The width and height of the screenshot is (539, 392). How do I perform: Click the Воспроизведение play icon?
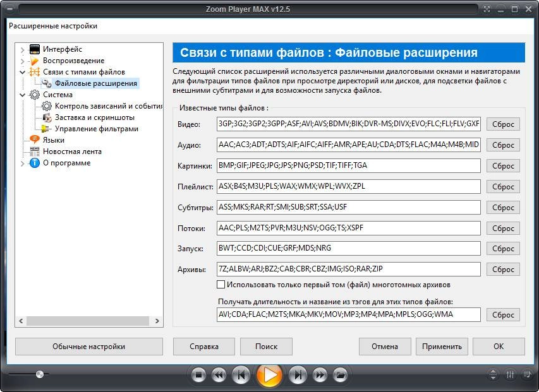(34, 61)
